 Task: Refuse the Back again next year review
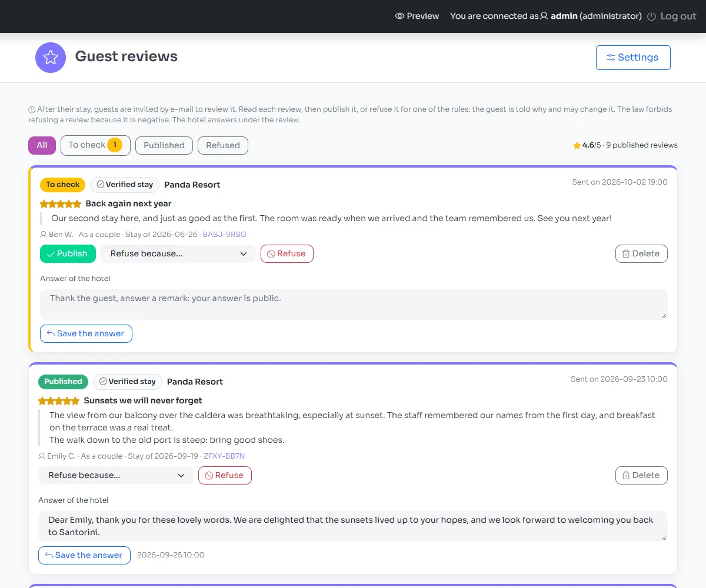(x=287, y=253)
